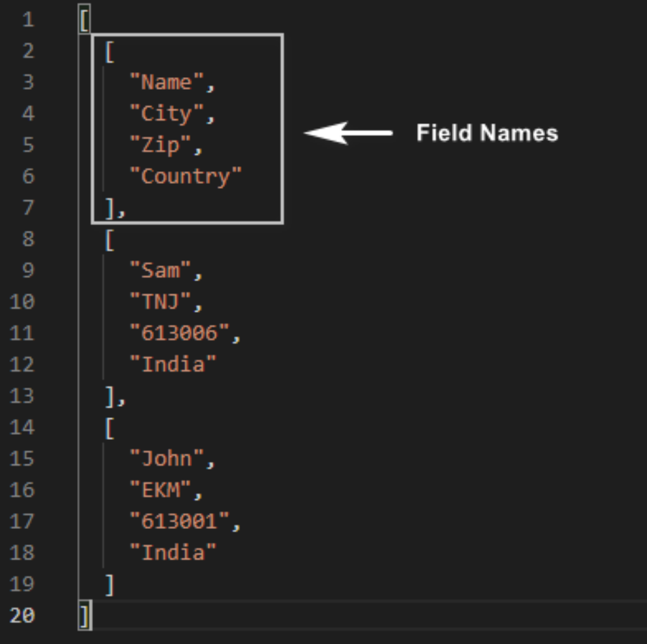Click line number 20 in the gutter
The width and height of the screenshot is (647, 644).
tap(22, 616)
